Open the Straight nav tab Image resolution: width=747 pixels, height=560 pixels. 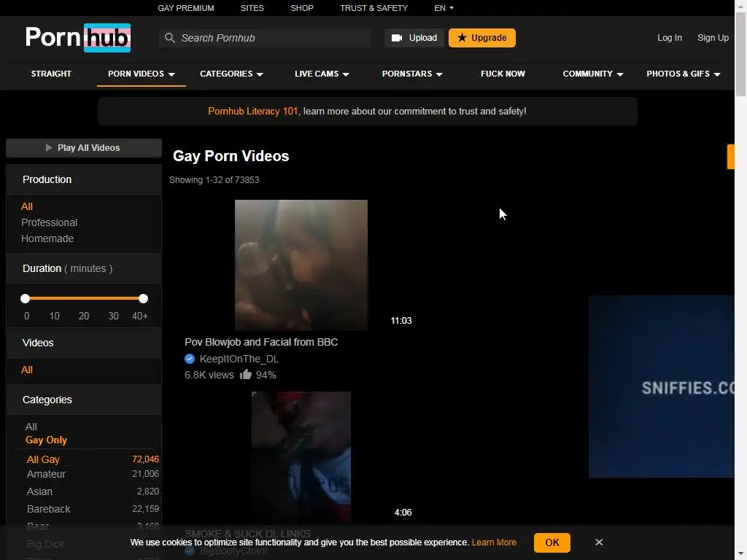[x=51, y=74]
